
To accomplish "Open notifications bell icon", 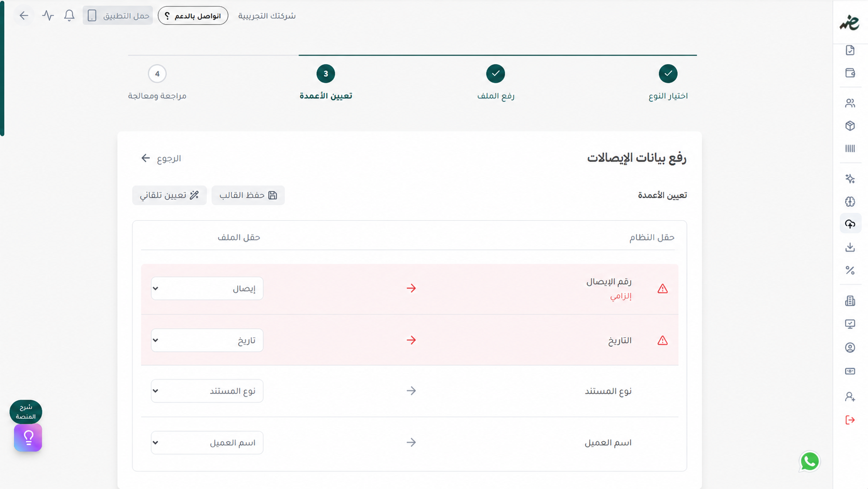I will pyautogui.click(x=69, y=16).
